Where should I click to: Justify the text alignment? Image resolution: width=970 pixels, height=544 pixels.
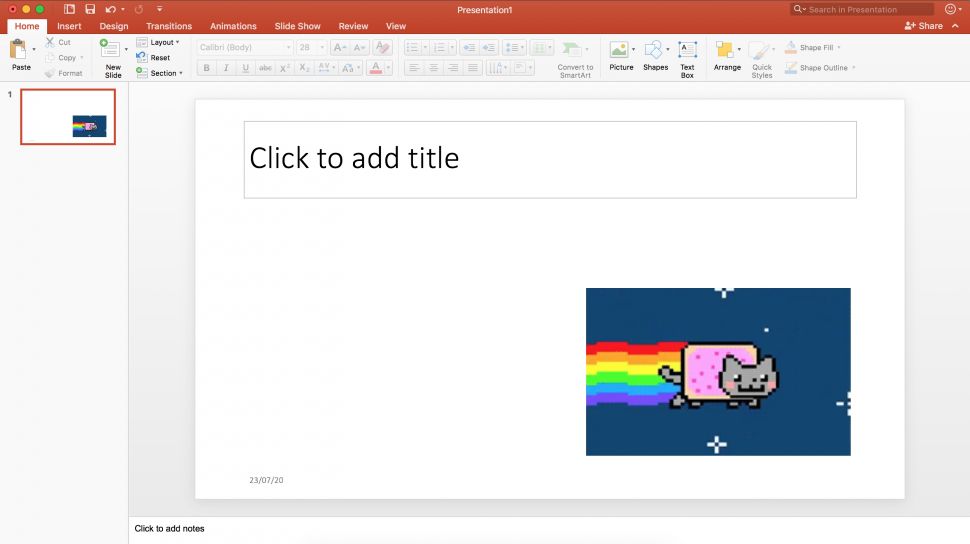(x=473, y=68)
